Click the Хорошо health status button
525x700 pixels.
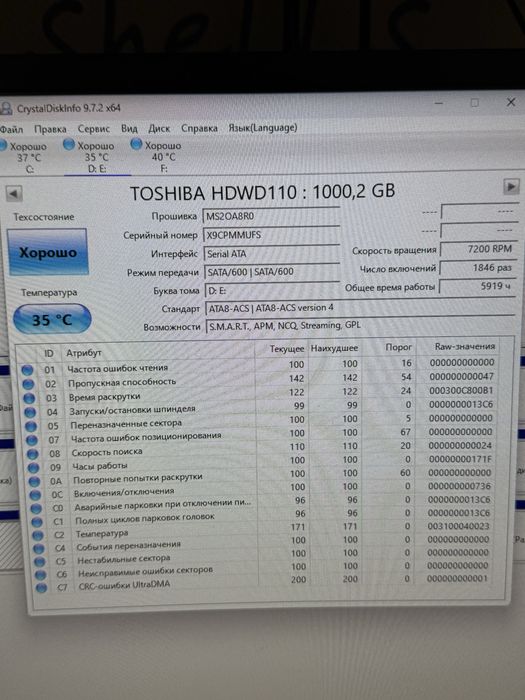(48, 252)
